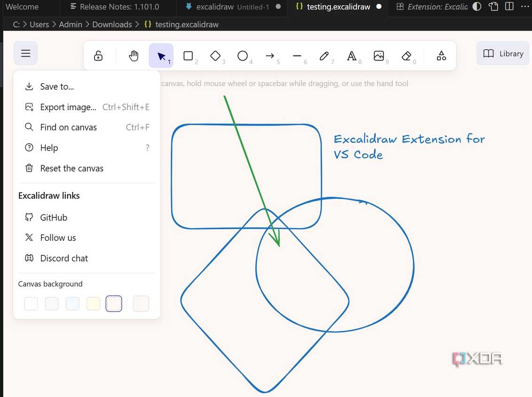Pick the pale blue canvas background swatch

coord(72,303)
